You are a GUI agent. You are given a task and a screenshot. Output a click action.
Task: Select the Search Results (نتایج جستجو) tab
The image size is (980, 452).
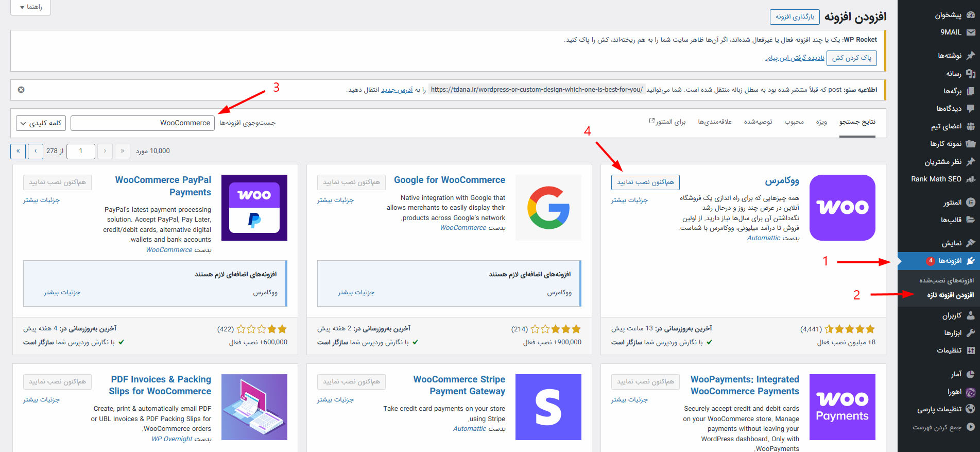click(857, 122)
